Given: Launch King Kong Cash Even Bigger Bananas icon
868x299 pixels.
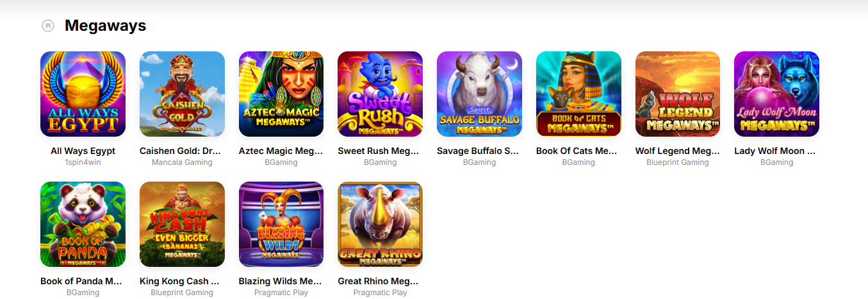Looking at the screenshot, I should click(182, 224).
